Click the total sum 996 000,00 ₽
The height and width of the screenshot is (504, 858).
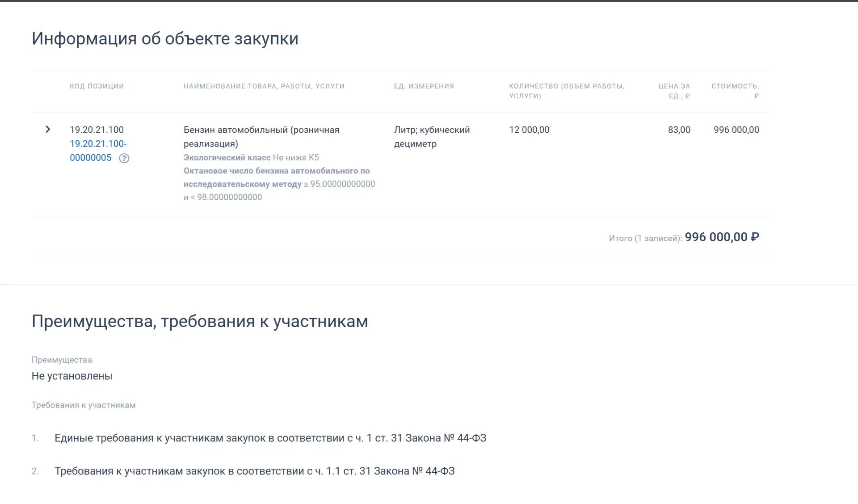click(x=722, y=237)
